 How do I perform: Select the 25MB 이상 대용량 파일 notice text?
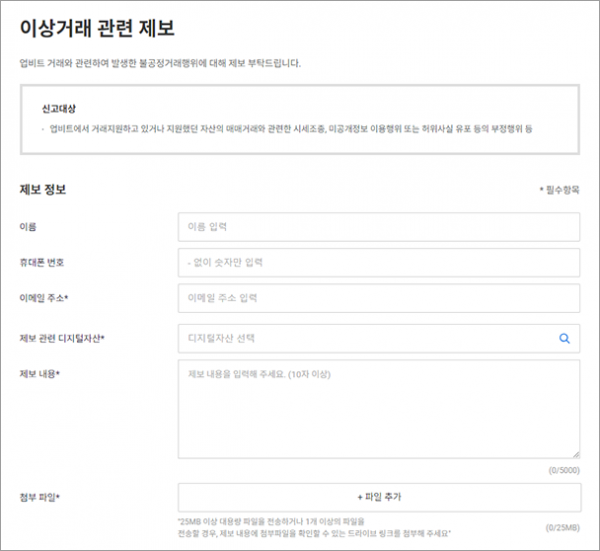pos(314,527)
